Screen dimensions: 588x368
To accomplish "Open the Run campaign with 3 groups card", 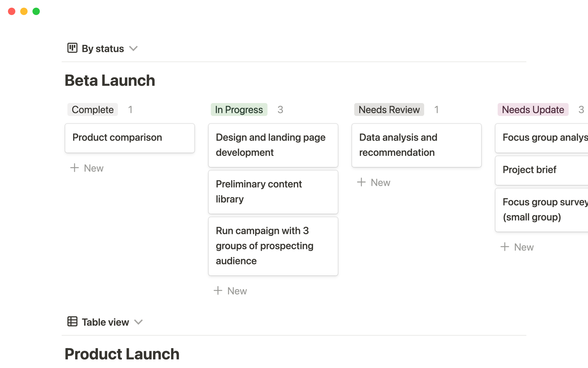I will coord(273,246).
